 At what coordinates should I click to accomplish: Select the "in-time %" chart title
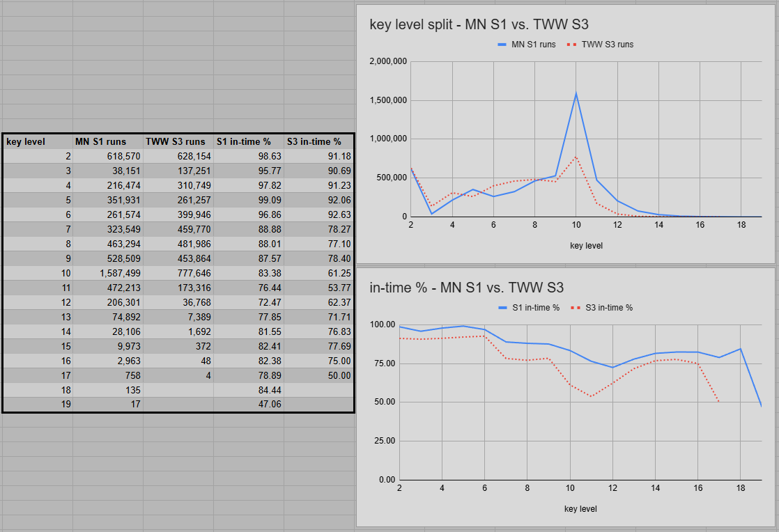pyautogui.click(x=466, y=288)
